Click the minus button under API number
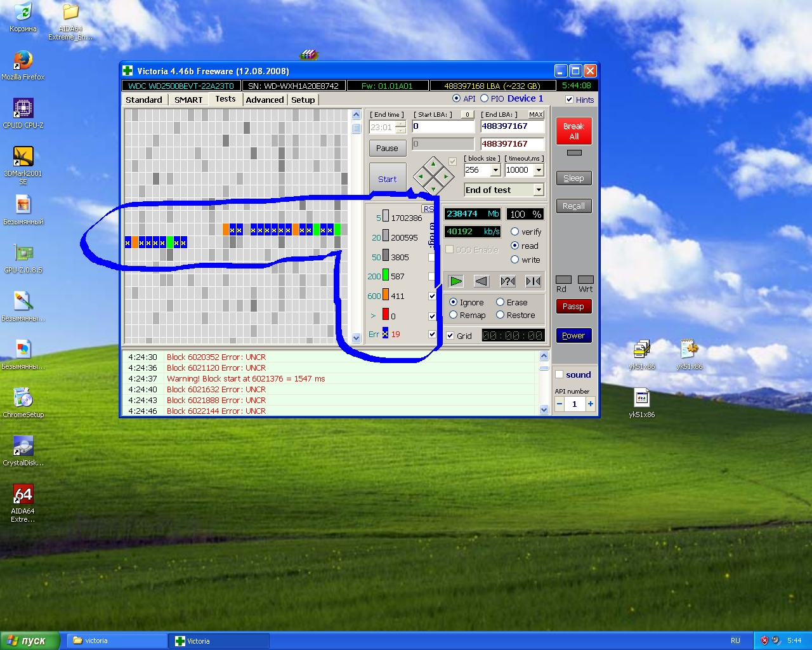The height and width of the screenshot is (650, 812). pos(560,404)
